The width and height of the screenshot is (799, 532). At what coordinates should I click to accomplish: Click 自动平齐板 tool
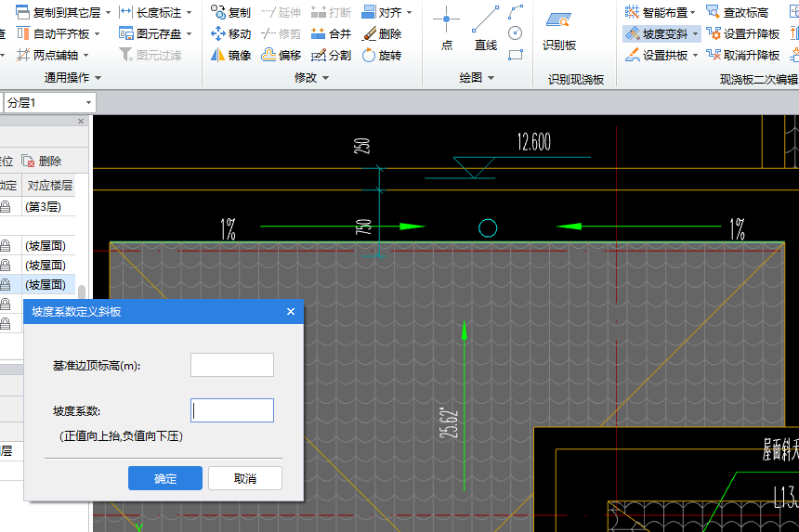tap(53, 34)
